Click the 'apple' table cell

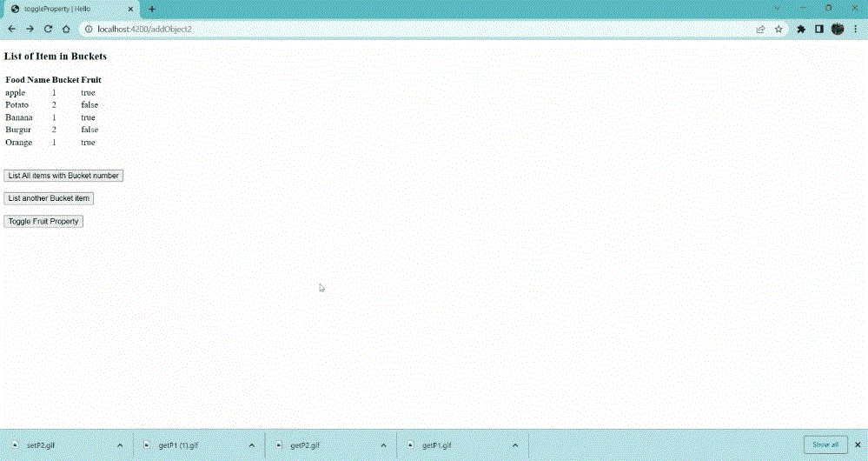click(x=16, y=92)
